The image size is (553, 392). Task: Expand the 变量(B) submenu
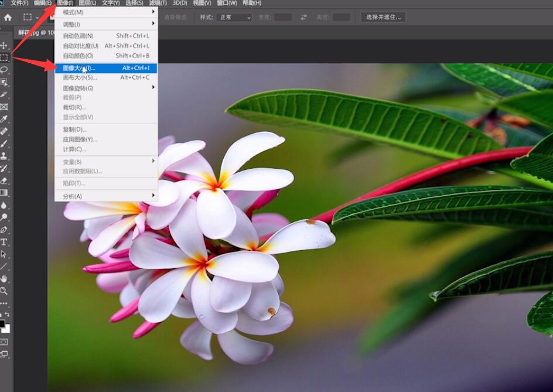106,162
